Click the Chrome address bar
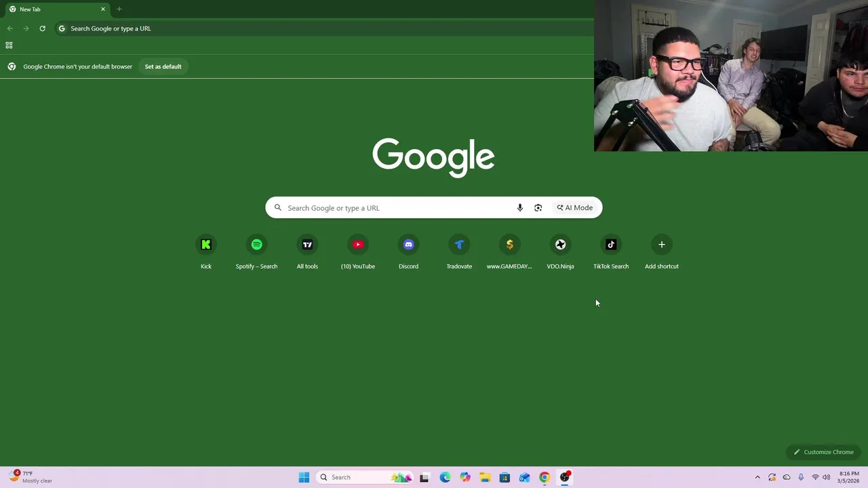868x488 pixels. click(325, 28)
